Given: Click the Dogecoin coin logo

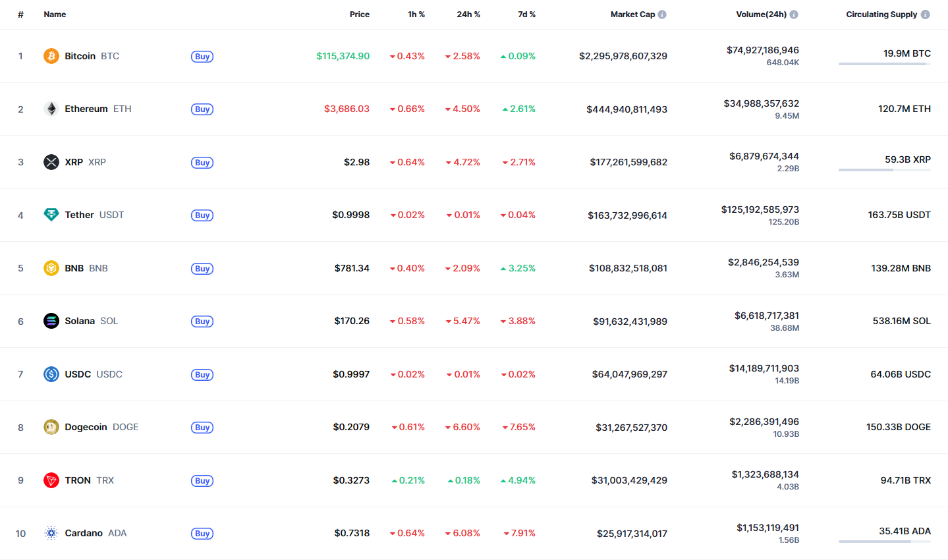Looking at the screenshot, I should tap(51, 427).
